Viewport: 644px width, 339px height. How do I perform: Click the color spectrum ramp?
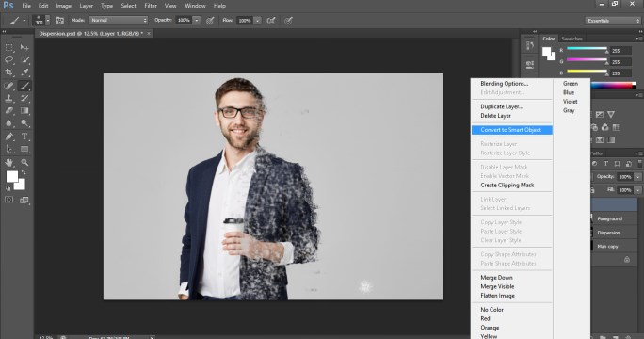click(x=614, y=86)
